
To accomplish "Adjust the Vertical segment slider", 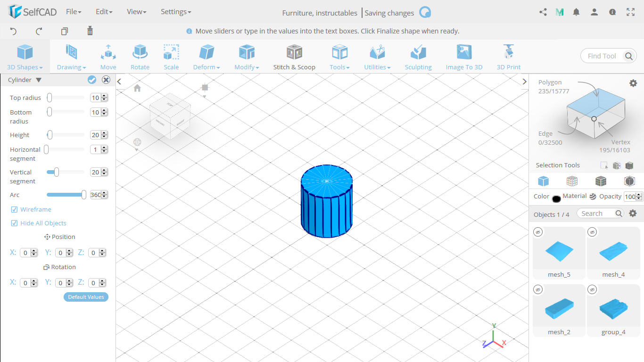I will 66,172.
